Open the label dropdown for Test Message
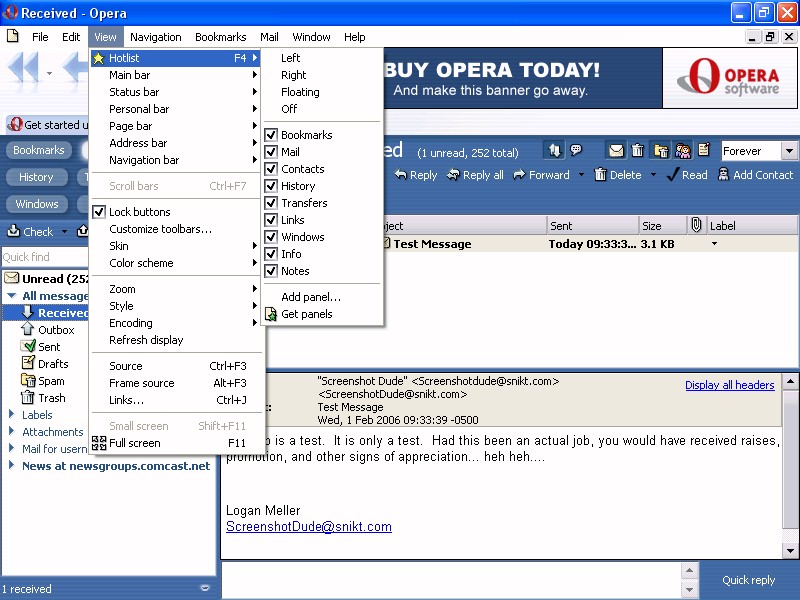The width and height of the screenshot is (800, 600). (714, 244)
